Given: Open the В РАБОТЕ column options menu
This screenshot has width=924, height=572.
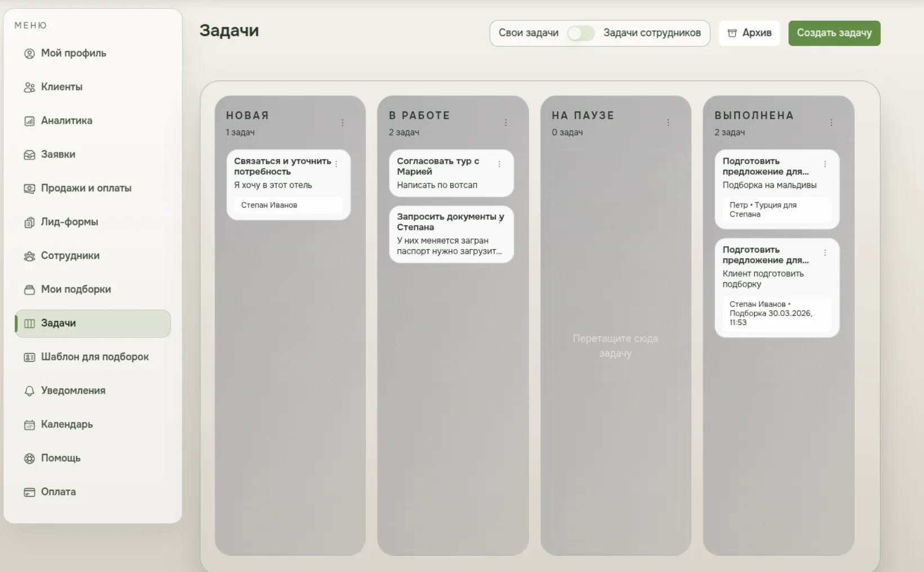Looking at the screenshot, I should [505, 123].
